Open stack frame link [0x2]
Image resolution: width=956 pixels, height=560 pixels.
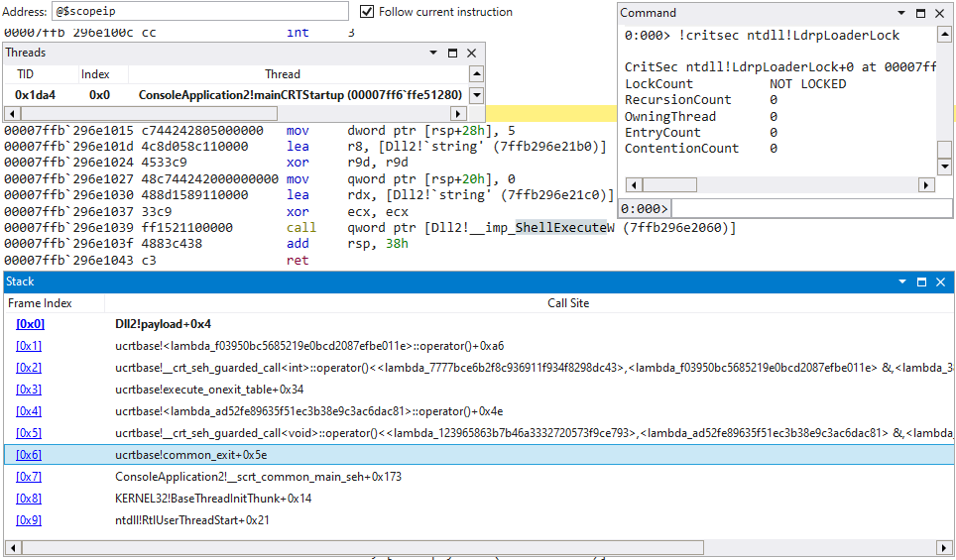click(x=29, y=368)
